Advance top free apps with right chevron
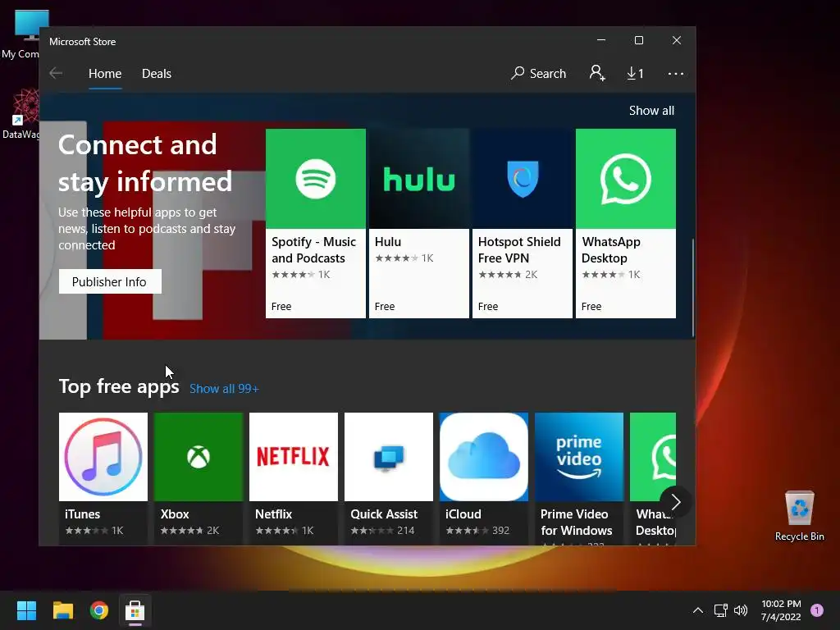Screen dimensions: 840x630 676,502
